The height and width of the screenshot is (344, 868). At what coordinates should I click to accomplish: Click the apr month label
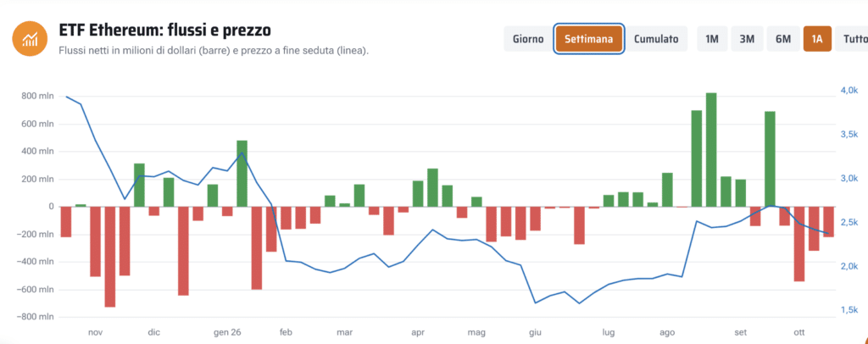click(418, 332)
